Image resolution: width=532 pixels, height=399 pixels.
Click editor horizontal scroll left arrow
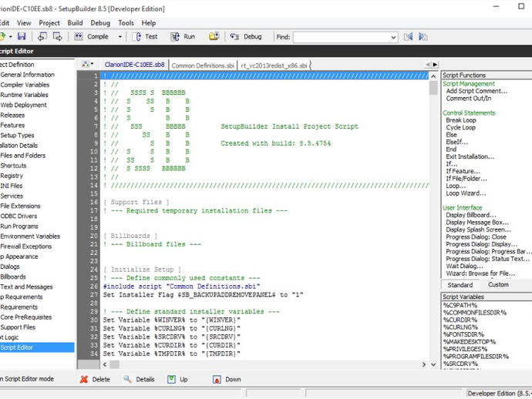(105, 364)
